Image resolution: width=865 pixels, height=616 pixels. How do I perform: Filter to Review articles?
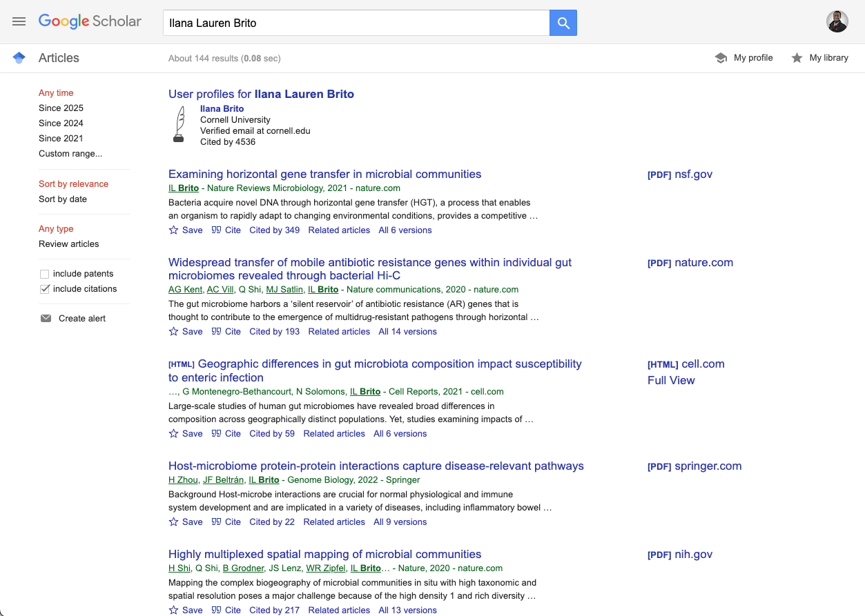coord(69,244)
